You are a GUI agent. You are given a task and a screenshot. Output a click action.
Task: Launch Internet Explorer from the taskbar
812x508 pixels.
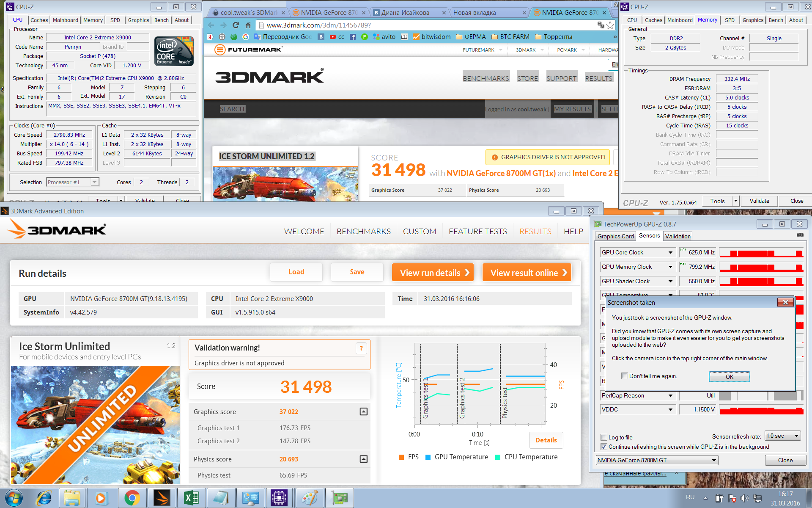click(44, 498)
